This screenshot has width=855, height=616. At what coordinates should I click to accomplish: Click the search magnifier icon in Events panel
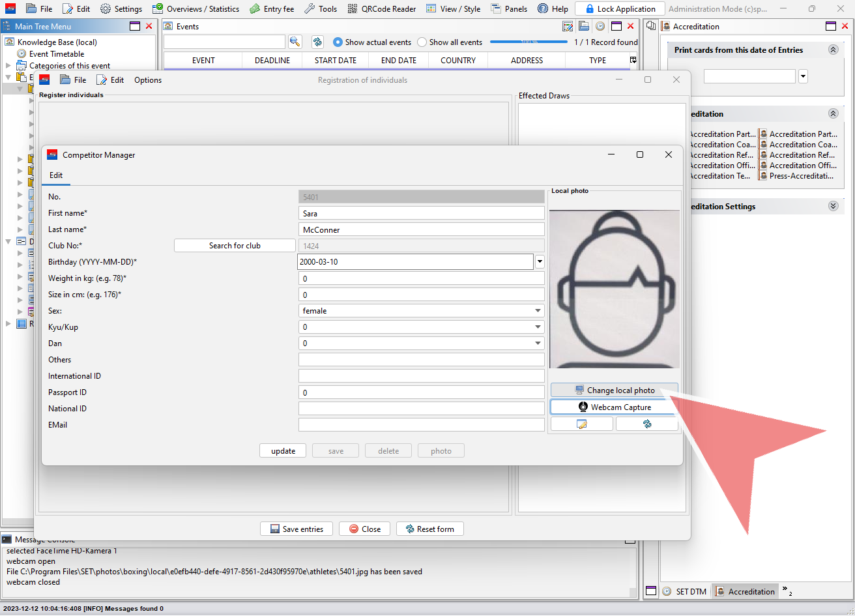[295, 42]
